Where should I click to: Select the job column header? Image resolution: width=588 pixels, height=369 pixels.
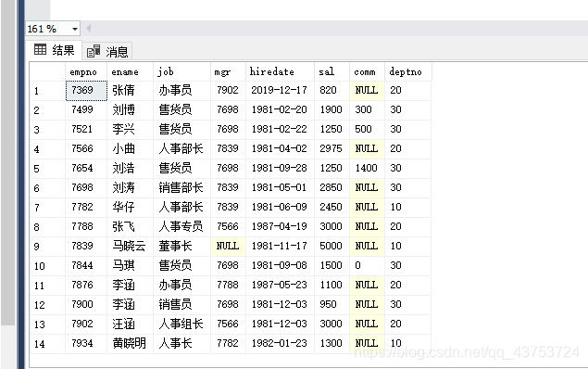coord(181,71)
